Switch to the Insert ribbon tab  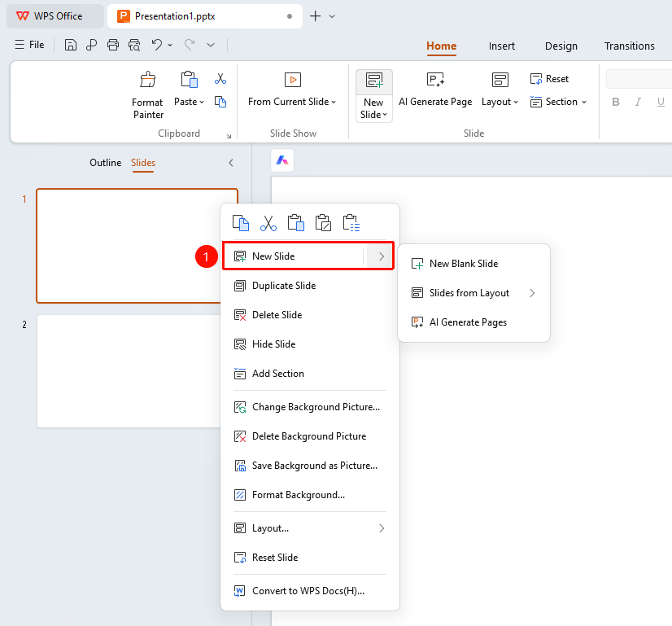click(x=502, y=46)
